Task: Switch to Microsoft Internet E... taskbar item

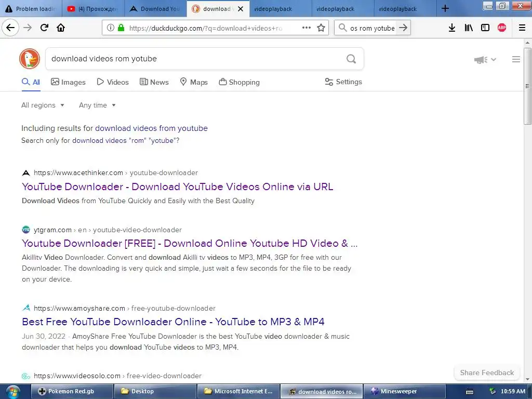Action: (238, 391)
